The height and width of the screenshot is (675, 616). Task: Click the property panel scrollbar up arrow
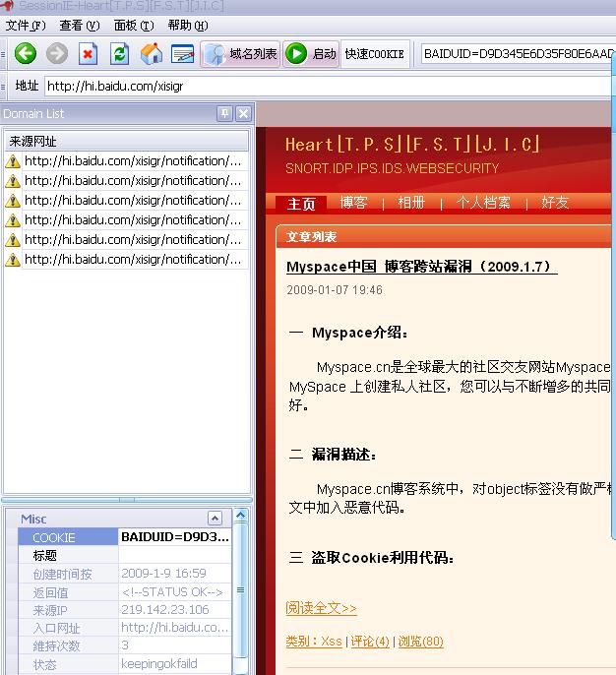click(241, 515)
